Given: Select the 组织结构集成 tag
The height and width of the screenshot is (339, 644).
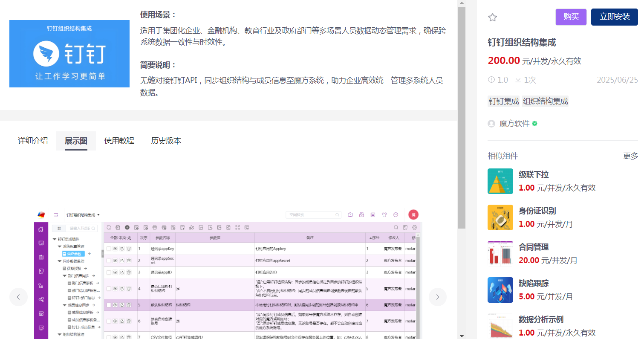Looking at the screenshot, I should pos(546,101).
